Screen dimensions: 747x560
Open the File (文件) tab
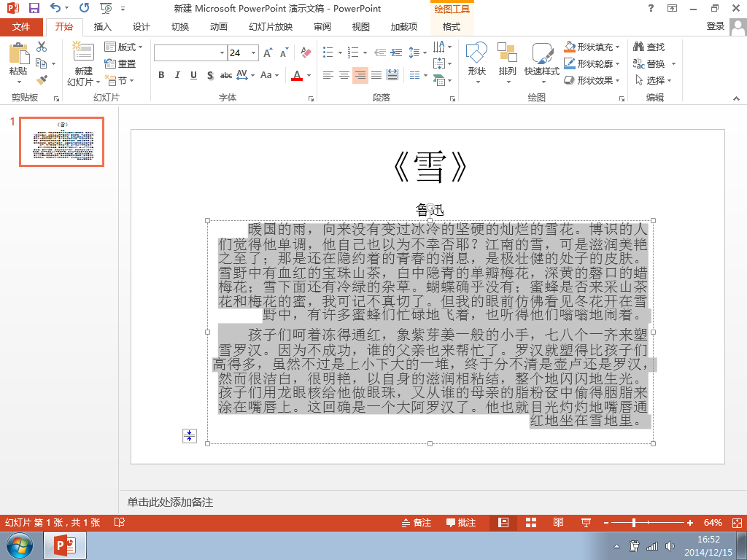click(21, 27)
